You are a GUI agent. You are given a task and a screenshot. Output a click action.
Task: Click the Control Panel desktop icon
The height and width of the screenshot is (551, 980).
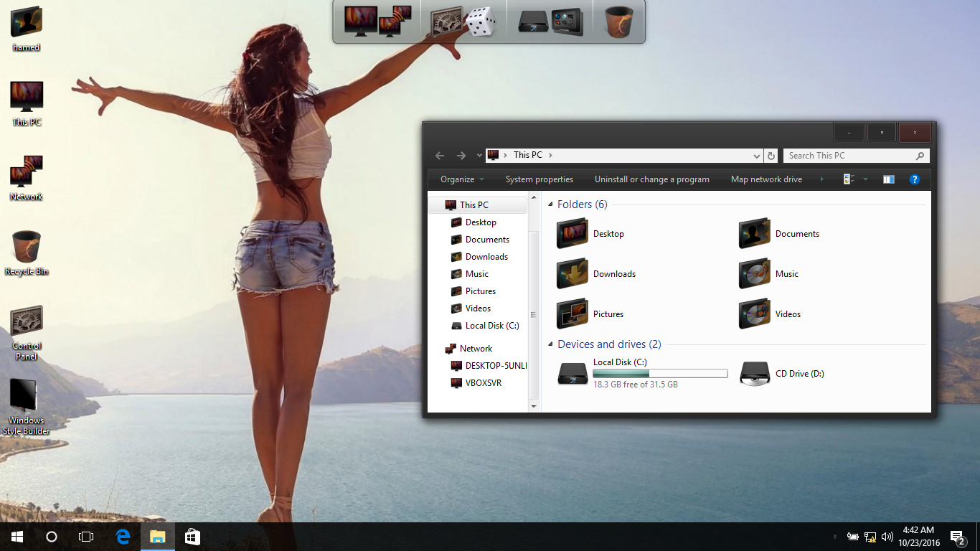click(27, 321)
